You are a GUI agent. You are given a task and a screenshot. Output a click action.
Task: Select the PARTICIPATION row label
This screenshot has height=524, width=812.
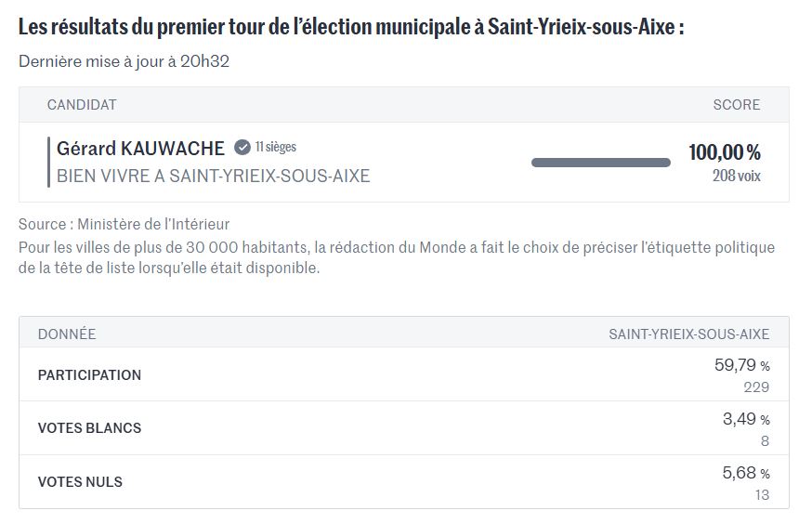pyautogui.click(x=89, y=375)
